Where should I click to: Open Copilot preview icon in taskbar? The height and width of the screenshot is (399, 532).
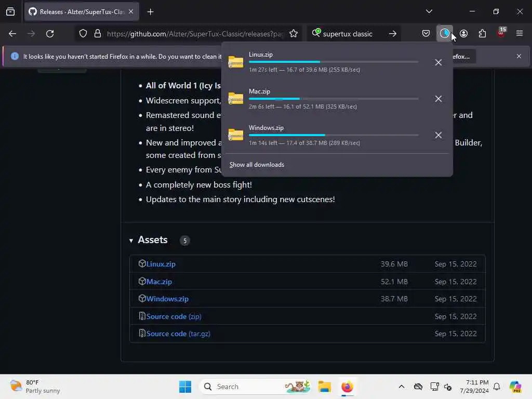point(515,387)
